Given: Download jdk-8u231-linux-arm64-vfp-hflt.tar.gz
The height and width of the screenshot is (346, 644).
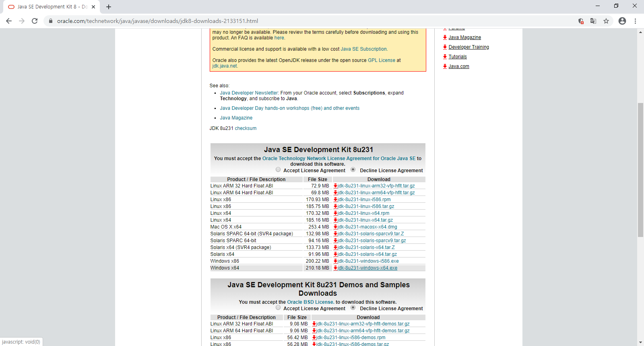Looking at the screenshot, I should (376, 193).
